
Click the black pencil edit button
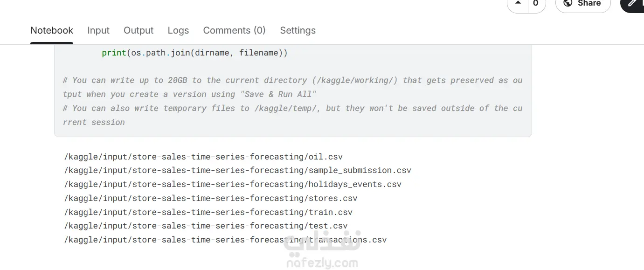tap(633, 3)
